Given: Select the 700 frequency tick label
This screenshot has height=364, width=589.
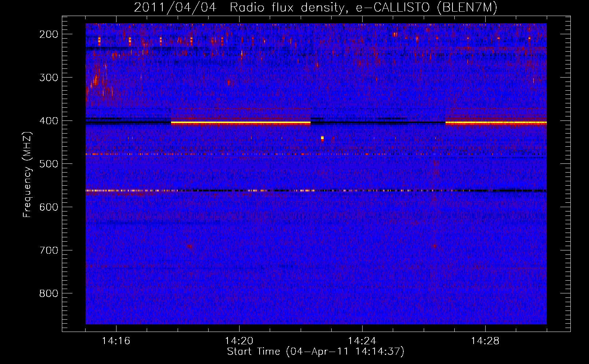Looking at the screenshot, I should 48,250.
